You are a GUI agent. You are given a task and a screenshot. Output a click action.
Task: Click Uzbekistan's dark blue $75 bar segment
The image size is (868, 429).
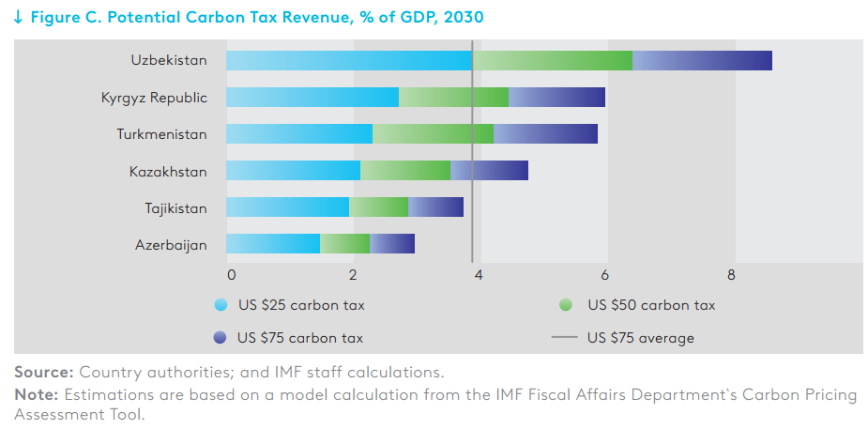(702, 60)
